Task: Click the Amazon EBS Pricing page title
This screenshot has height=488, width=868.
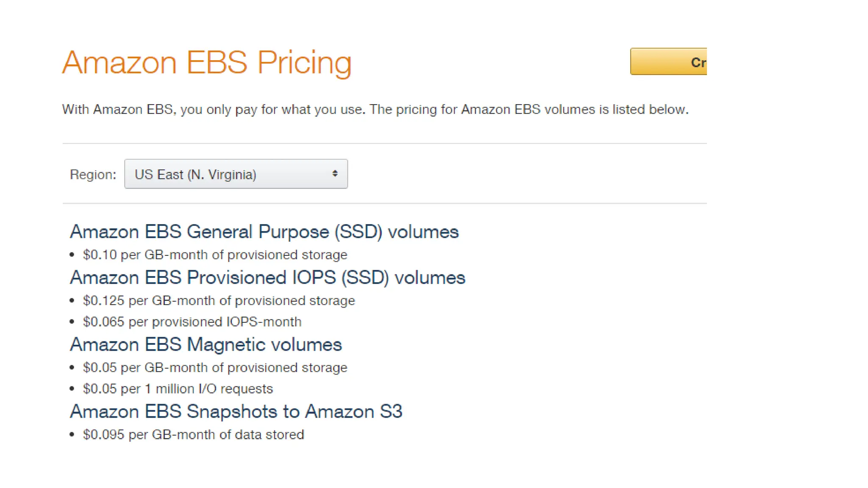Action: pyautogui.click(x=207, y=63)
